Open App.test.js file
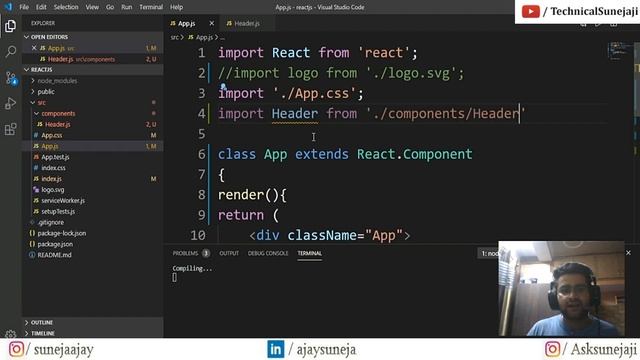640x360 pixels. pyautogui.click(x=93, y=157)
